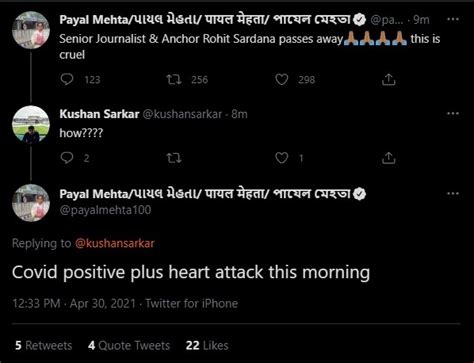The height and width of the screenshot is (363, 474).
Task: Open Payal Mehta's avatar on the top tweet
Action: (x=31, y=30)
